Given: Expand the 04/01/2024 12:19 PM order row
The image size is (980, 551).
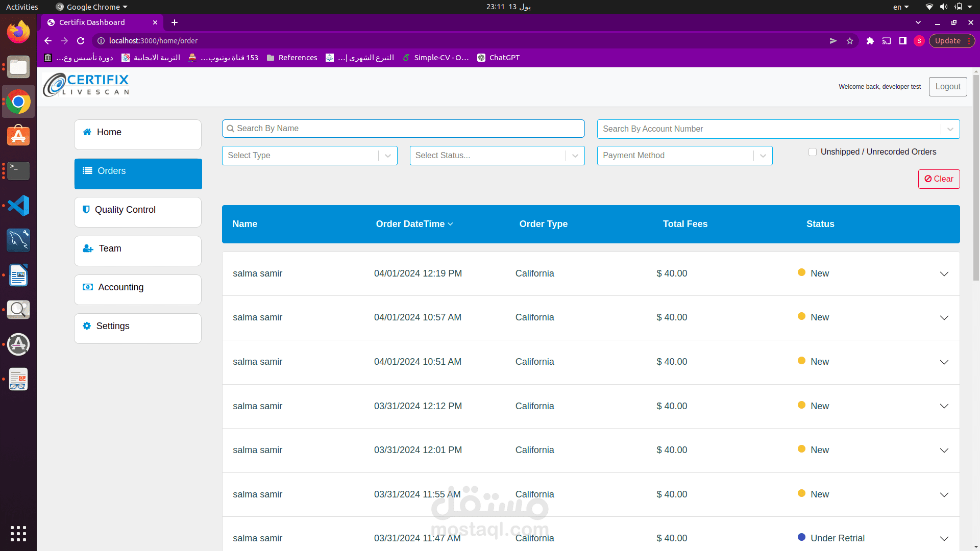Looking at the screenshot, I should point(944,274).
